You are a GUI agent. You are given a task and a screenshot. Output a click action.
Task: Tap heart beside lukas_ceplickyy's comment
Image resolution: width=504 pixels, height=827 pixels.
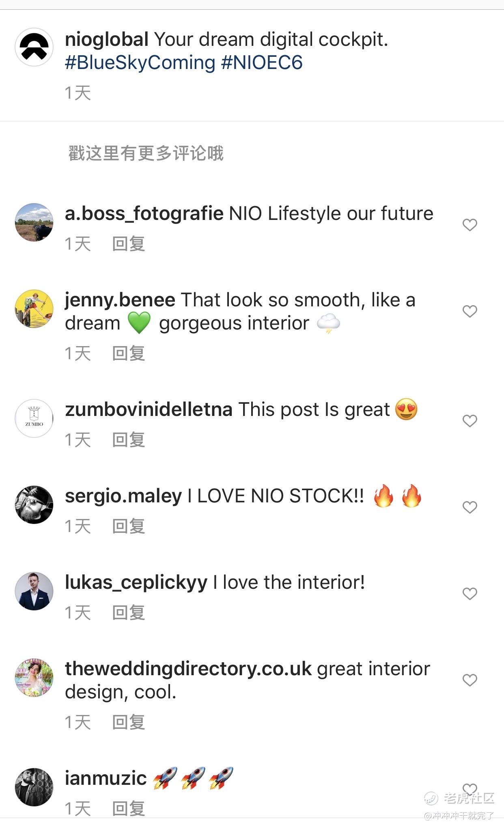(x=470, y=594)
